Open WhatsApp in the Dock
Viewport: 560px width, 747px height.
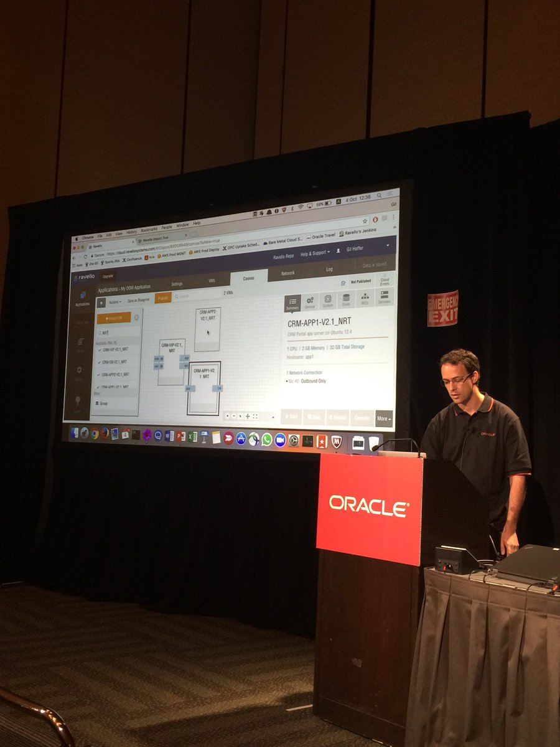click(x=266, y=439)
